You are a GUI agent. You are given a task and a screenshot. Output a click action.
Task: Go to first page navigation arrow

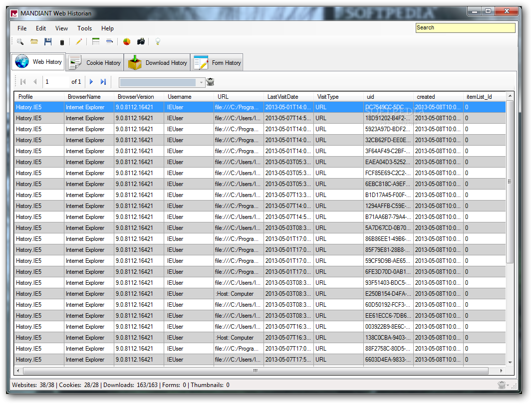[23, 82]
